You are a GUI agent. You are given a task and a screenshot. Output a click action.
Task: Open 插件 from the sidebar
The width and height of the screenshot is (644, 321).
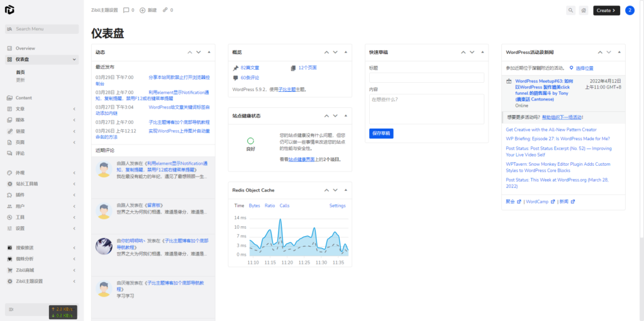(x=20, y=195)
